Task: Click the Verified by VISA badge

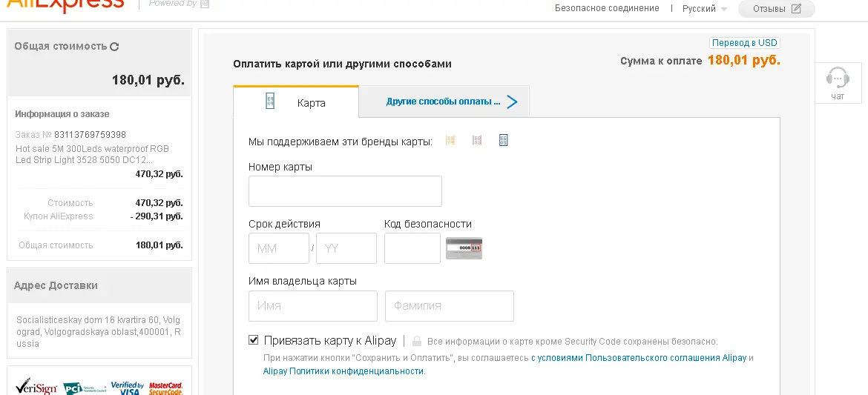Action: (x=128, y=388)
